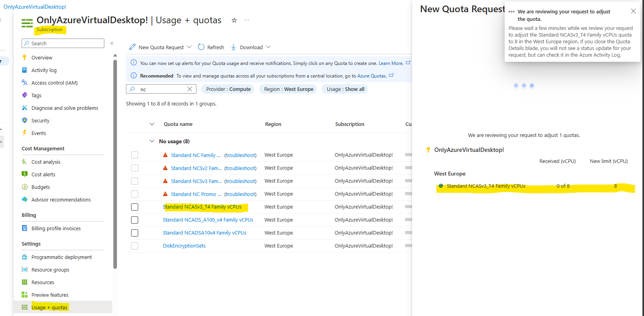Image resolution: width=644 pixels, height=316 pixels.
Task: Open the Download dropdown arrow
Action: (268, 47)
